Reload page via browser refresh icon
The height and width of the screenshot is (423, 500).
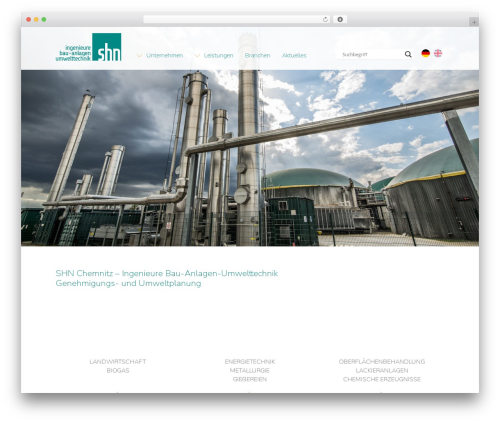325,20
